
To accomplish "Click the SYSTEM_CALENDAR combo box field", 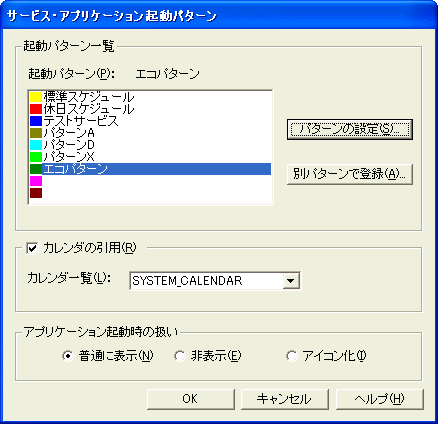I will coord(215,281).
